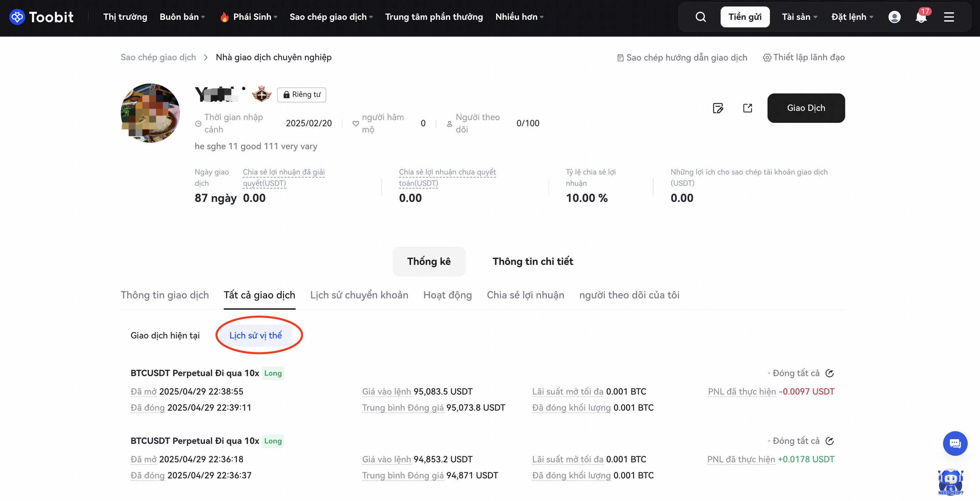Viewport: 980px width, 501px height.
Task: Click the edit profile pencil icon
Action: [718, 108]
